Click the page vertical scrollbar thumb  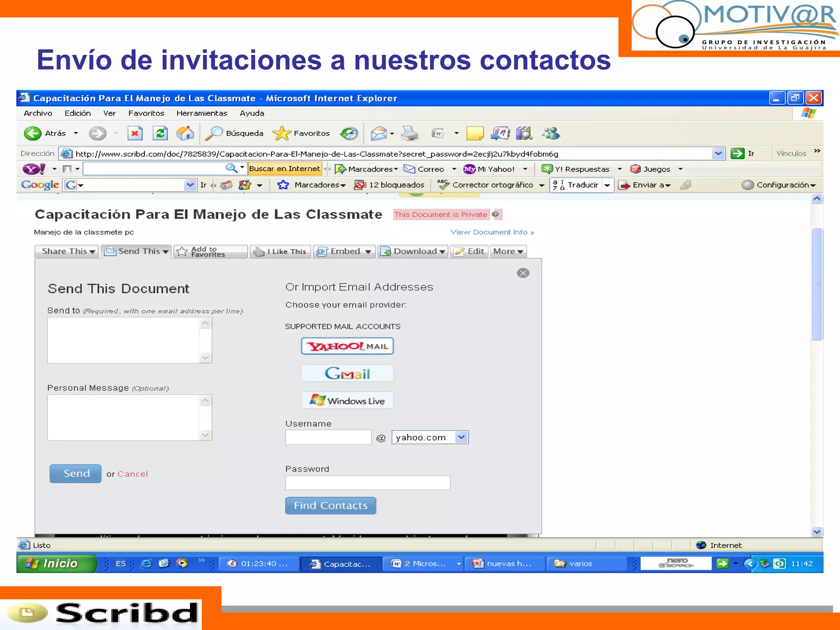[x=817, y=284]
